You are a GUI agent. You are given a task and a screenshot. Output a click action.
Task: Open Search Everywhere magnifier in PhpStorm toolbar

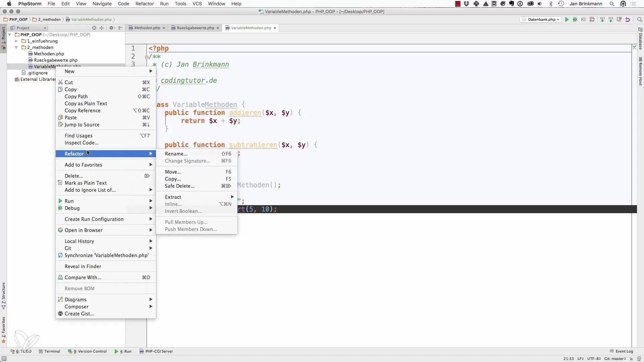[x=639, y=19]
